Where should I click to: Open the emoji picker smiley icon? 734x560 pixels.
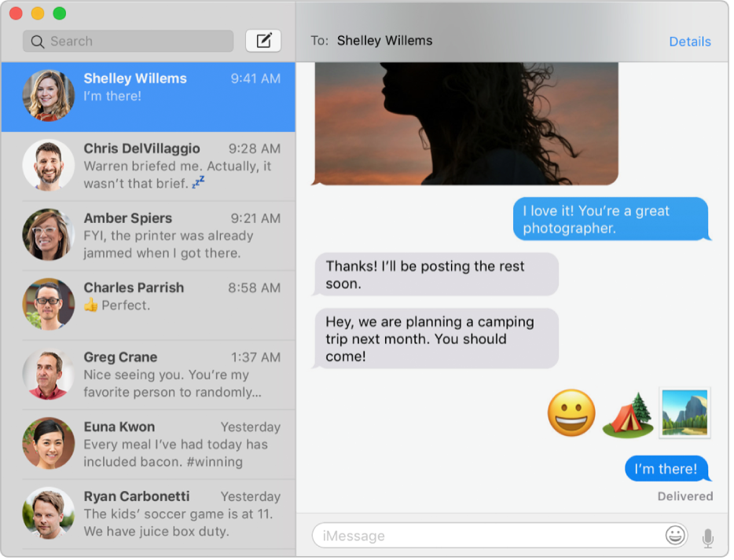(x=674, y=535)
